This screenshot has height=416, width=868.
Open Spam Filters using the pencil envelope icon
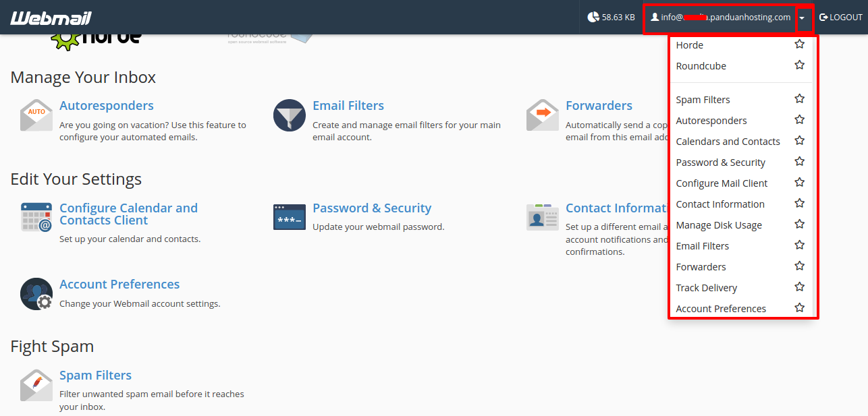click(36, 386)
